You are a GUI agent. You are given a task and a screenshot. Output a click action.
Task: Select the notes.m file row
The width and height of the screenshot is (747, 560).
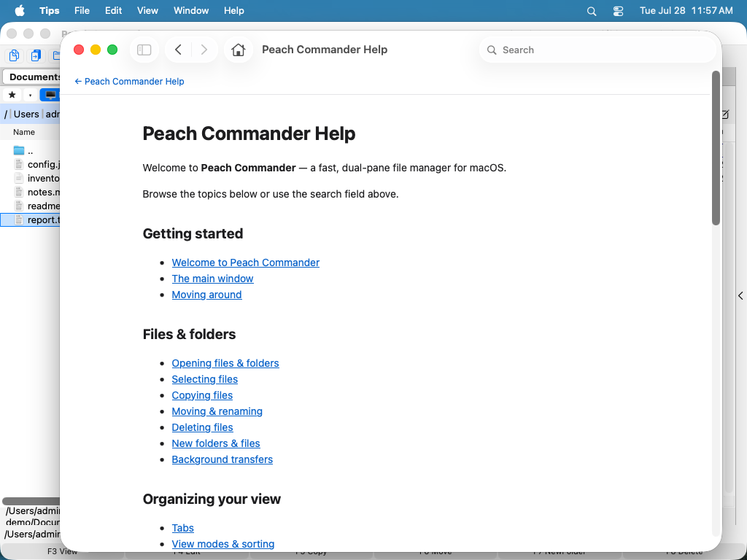[31, 192]
